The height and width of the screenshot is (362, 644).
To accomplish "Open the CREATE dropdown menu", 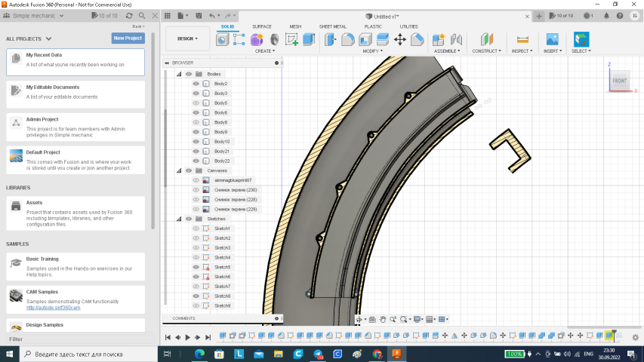I will pos(265,51).
